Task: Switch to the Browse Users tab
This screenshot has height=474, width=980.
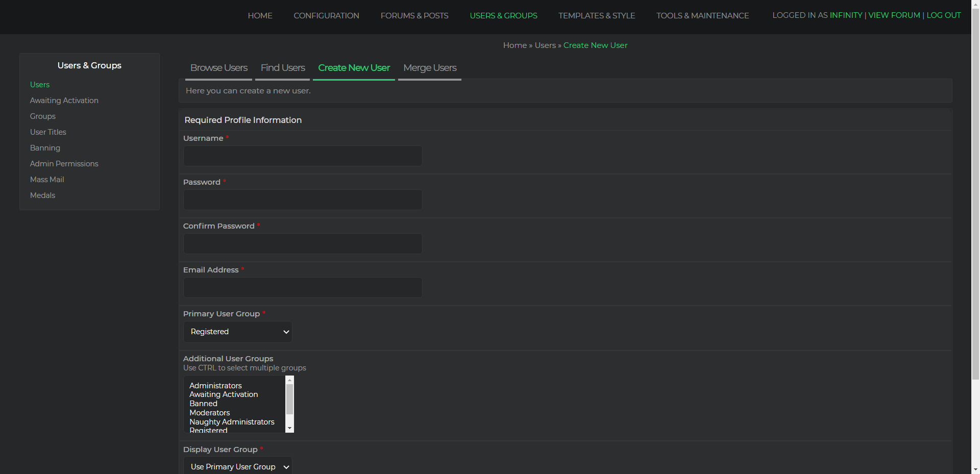Action: click(x=218, y=68)
